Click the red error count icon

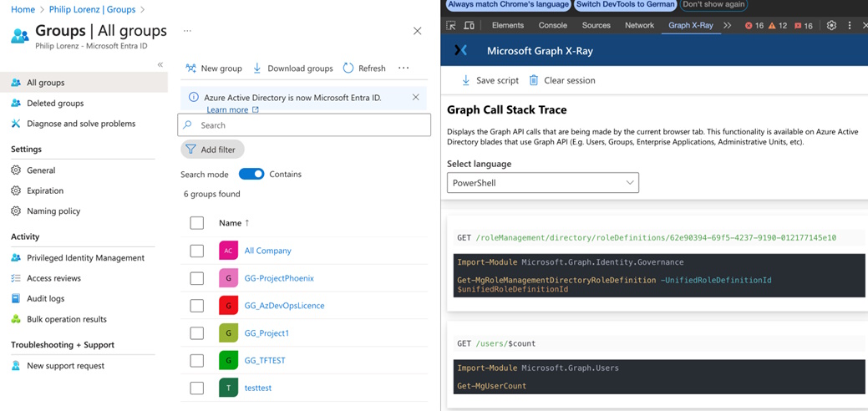[x=749, y=26]
